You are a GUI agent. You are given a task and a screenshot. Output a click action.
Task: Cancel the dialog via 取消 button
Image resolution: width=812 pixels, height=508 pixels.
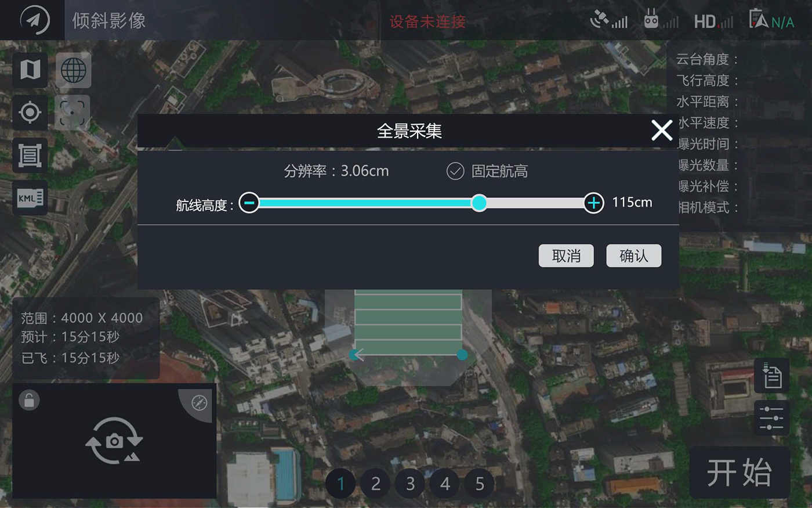[x=566, y=255]
